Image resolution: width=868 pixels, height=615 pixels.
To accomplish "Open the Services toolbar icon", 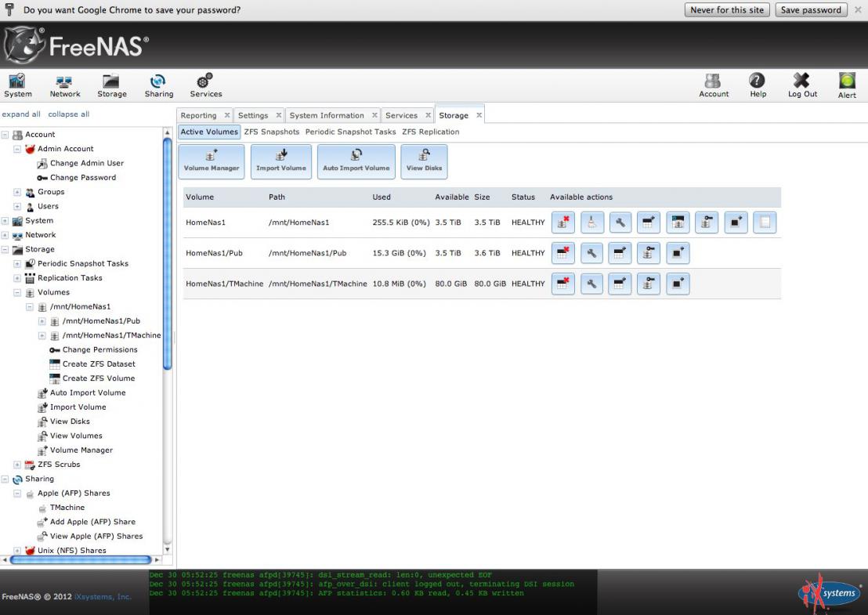I will [206, 86].
